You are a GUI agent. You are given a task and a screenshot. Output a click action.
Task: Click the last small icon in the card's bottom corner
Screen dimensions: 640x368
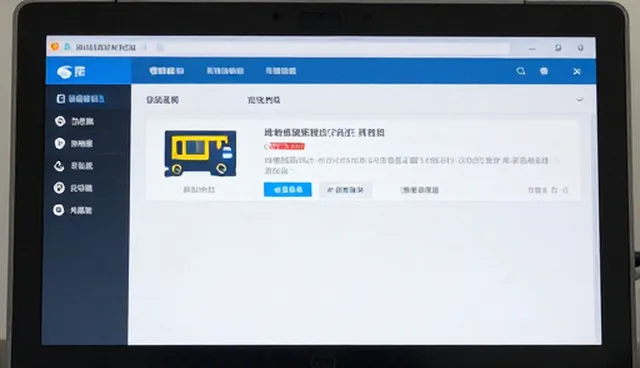coord(565,190)
